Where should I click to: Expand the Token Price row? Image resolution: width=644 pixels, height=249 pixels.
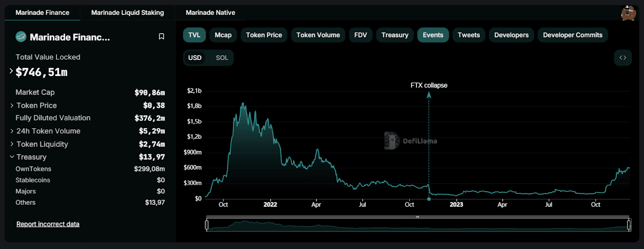coord(12,105)
